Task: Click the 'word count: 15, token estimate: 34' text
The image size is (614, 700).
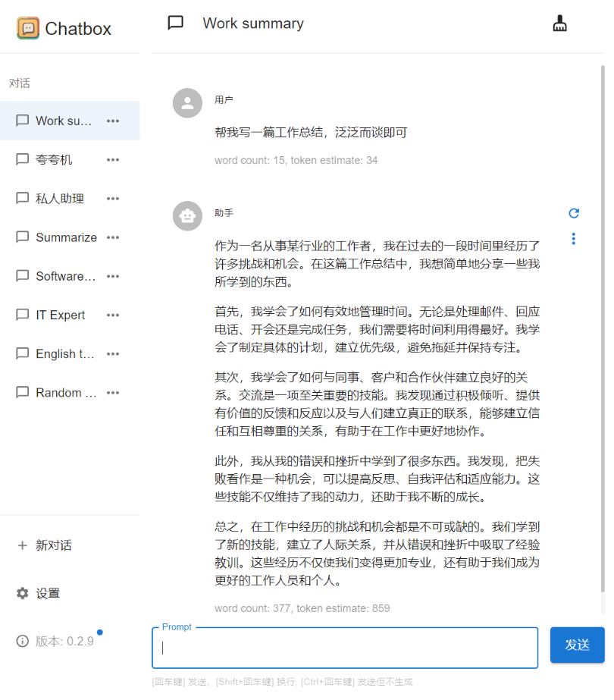Action: pos(296,160)
